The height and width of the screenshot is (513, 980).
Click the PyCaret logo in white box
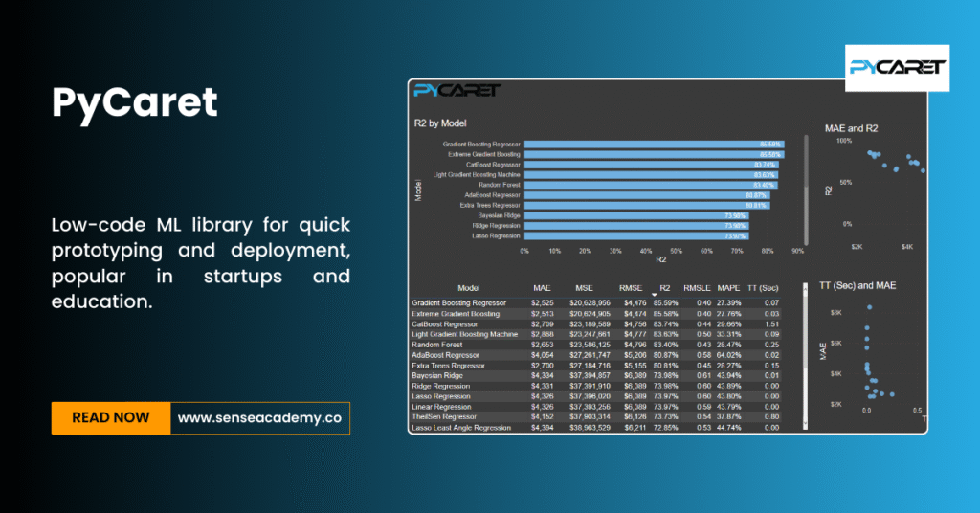click(899, 67)
